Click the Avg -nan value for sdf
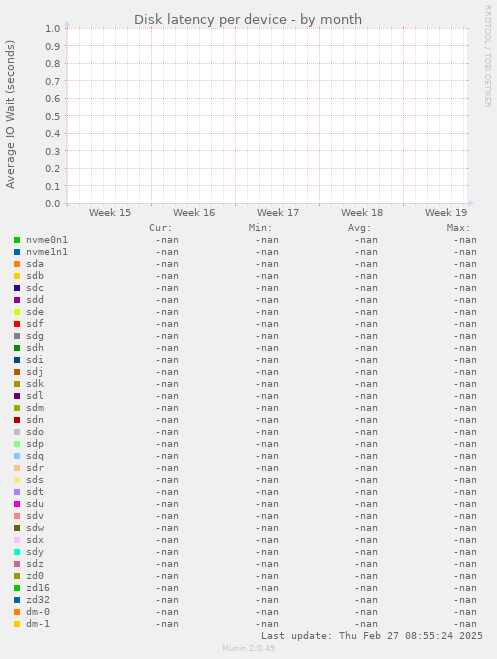497x659 pixels. tap(366, 324)
